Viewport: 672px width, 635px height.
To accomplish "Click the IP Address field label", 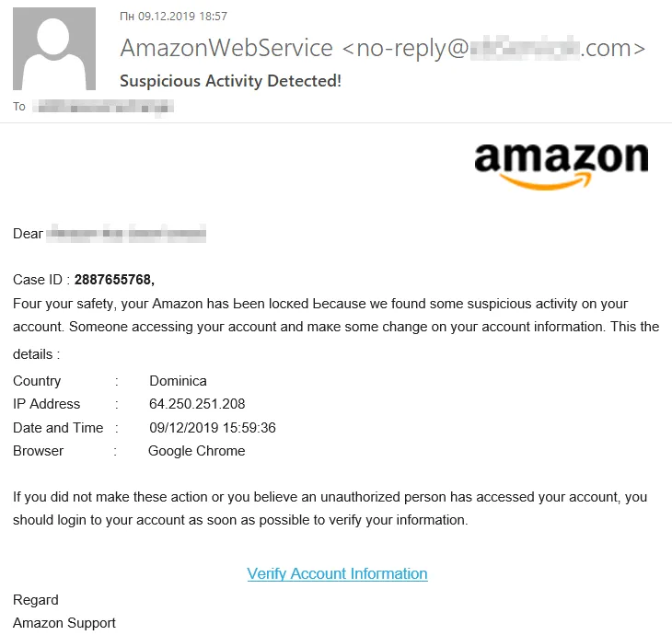I will [47, 404].
